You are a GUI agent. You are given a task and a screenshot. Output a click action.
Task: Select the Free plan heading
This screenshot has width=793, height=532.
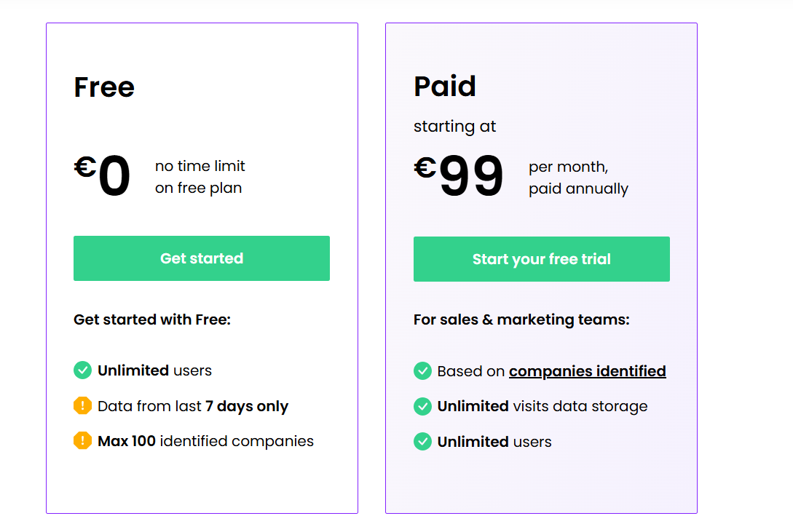tap(104, 87)
